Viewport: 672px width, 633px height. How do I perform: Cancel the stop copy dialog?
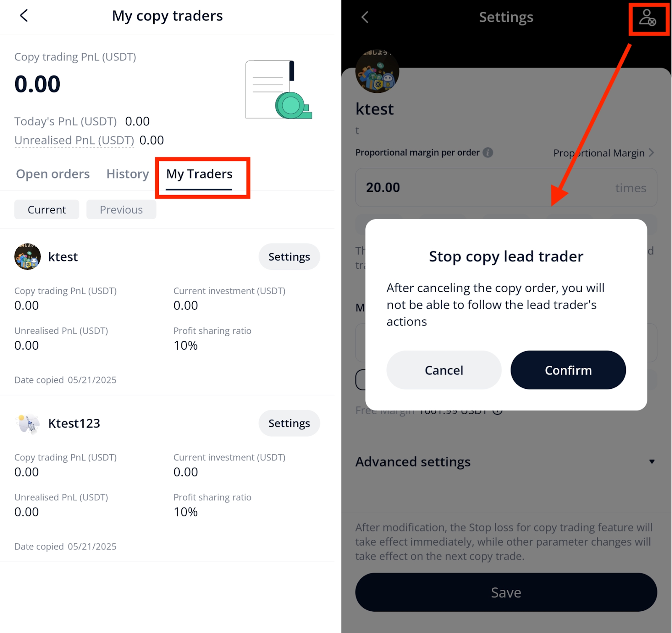444,370
